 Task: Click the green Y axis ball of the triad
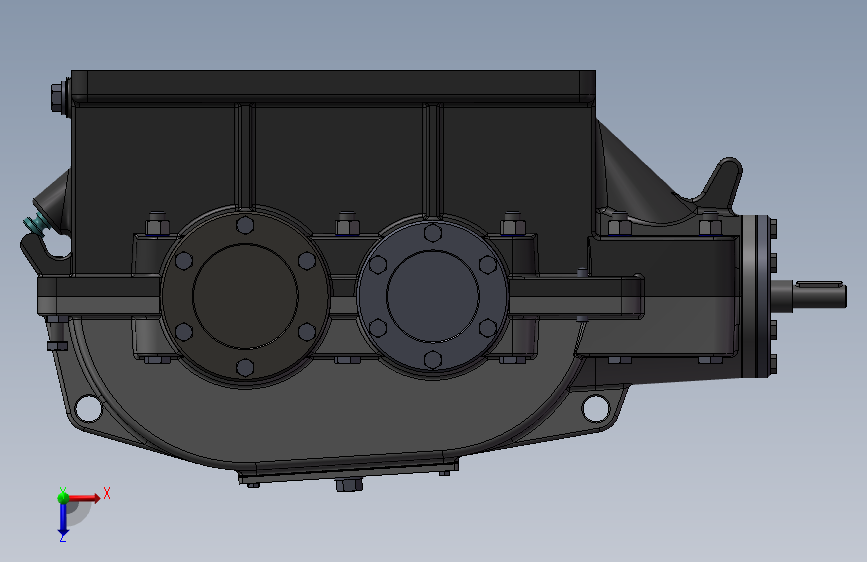coord(63,497)
